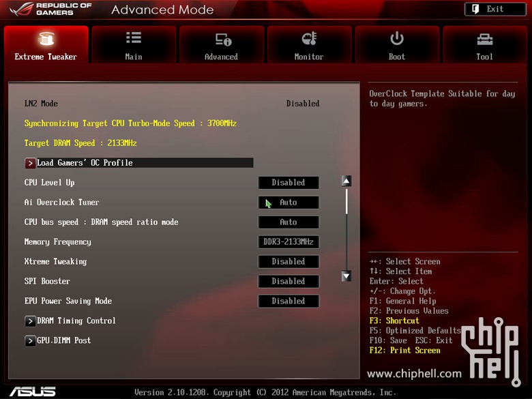Click the OverClock Template help description

coord(442,99)
